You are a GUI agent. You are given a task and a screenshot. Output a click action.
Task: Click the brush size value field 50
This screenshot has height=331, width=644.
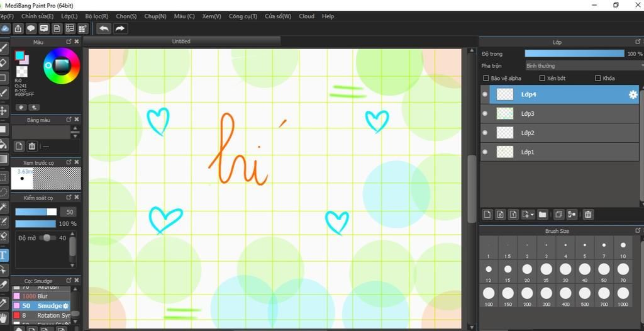pyautogui.click(x=69, y=212)
